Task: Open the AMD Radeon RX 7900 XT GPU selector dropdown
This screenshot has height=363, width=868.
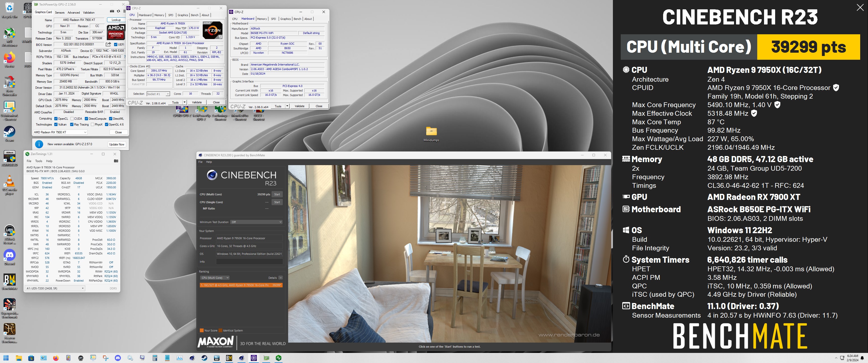Action: 60,132
